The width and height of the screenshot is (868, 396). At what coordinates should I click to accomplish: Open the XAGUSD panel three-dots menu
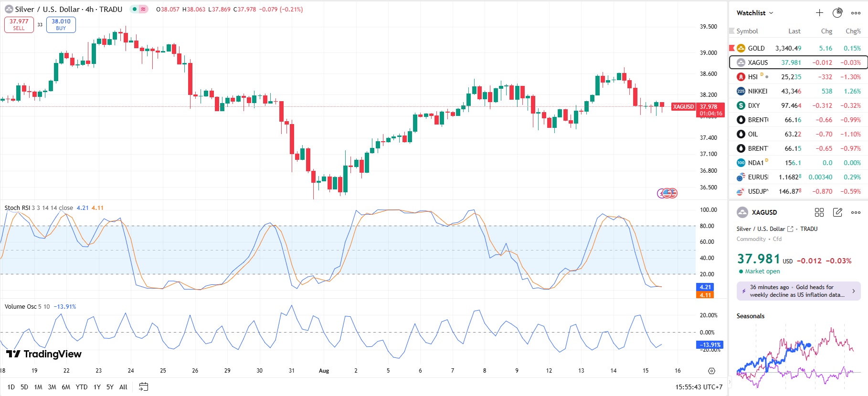(856, 212)
